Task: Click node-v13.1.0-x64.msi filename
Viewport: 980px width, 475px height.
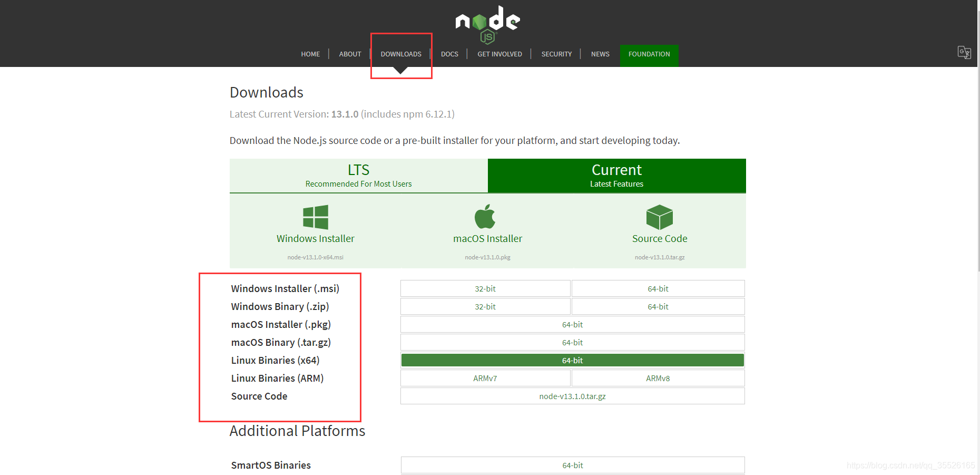Action: pyautogui.click(x=315, y=257)
